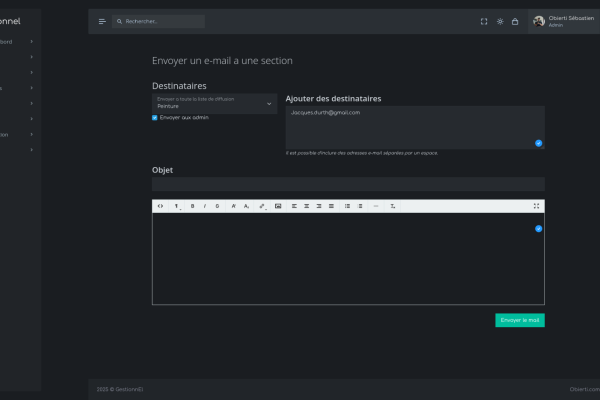Toggle browser fullscreen from top bar
This screenshot has width=600, height=400.
(x=484, y=21)
